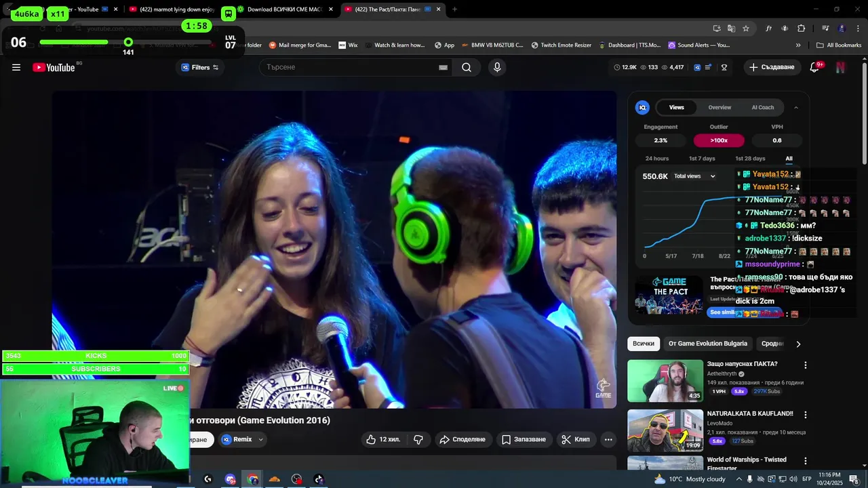The width and height of the screenshot is (868, 488).
Task: Open Chrome from the Windows taskbar
Action: pos(253,479)
